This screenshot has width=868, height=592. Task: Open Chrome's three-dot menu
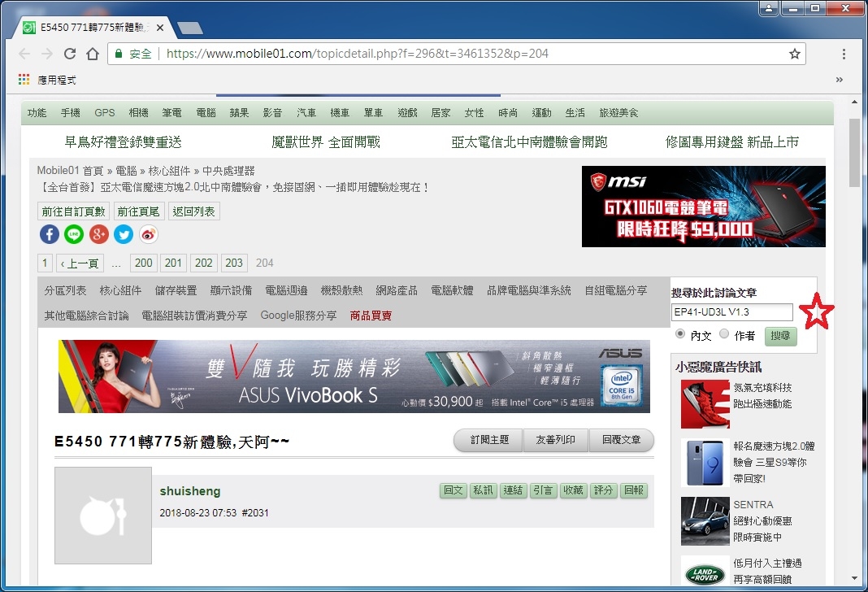pos(844,54)
